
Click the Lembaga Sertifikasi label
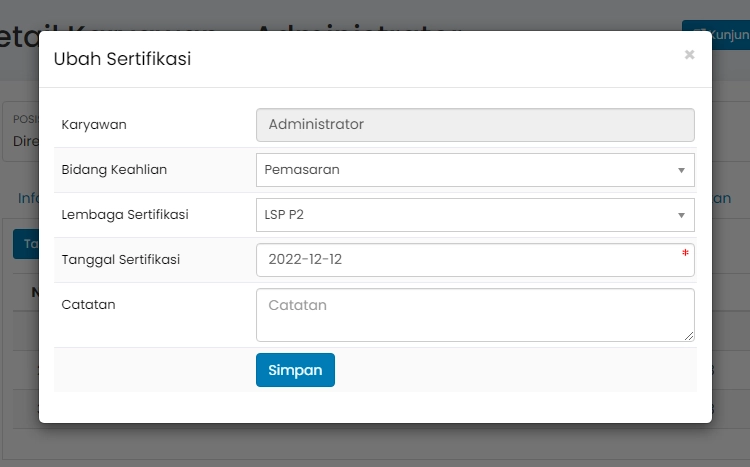125,215
